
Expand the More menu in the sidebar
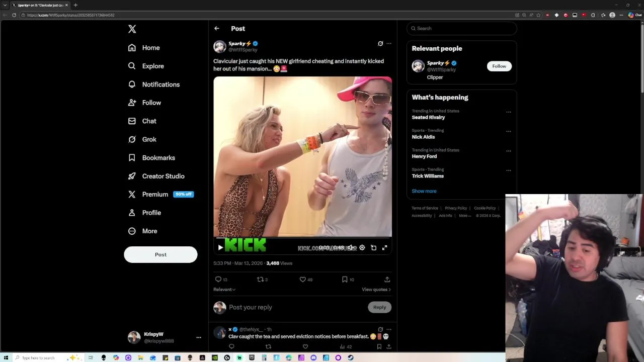(142, 231)
